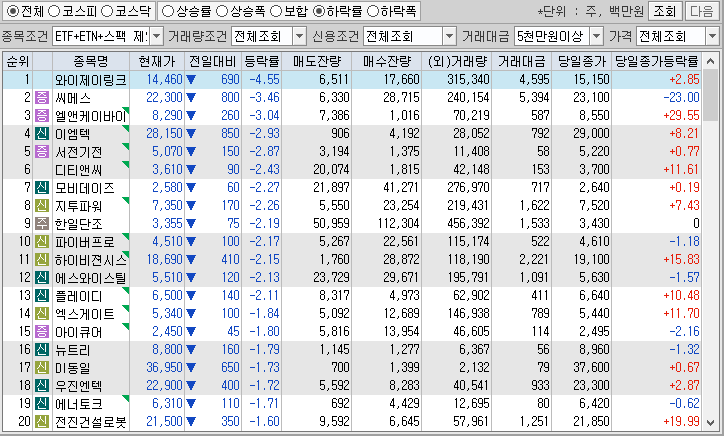
Task: Sort by (외)거래량 column header
Action: pos(457,61)
